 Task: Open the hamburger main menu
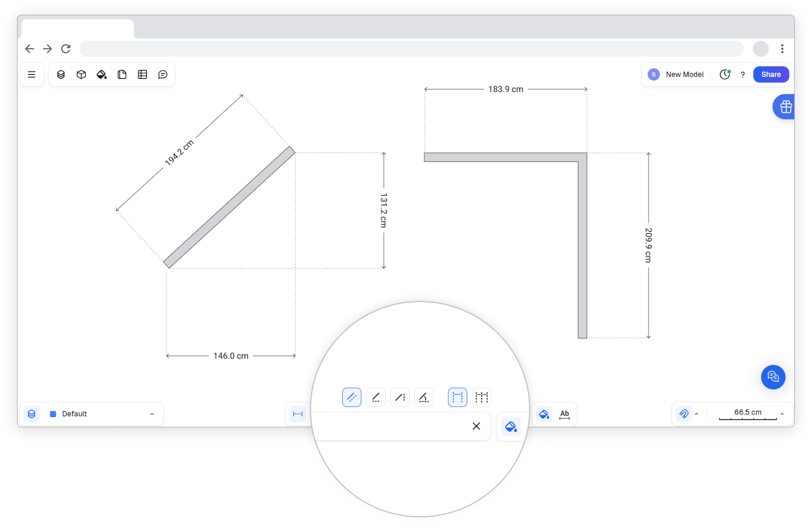31,74
